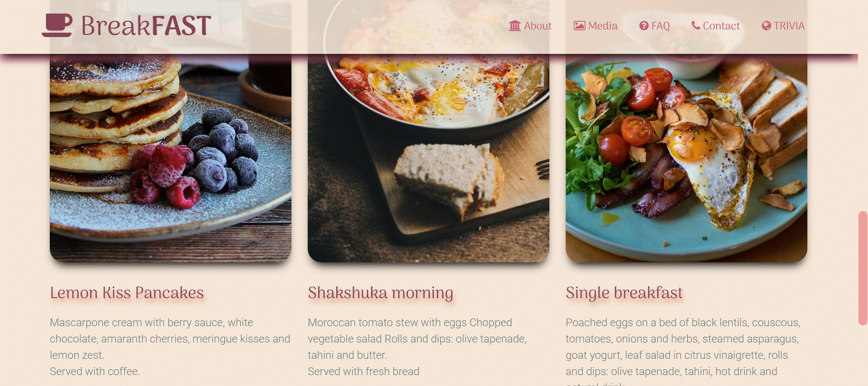Image resolution: width=868 pixels, height=386 pixels.
Task: Click the Moroccan tomato stew description text
Action: 417,347
